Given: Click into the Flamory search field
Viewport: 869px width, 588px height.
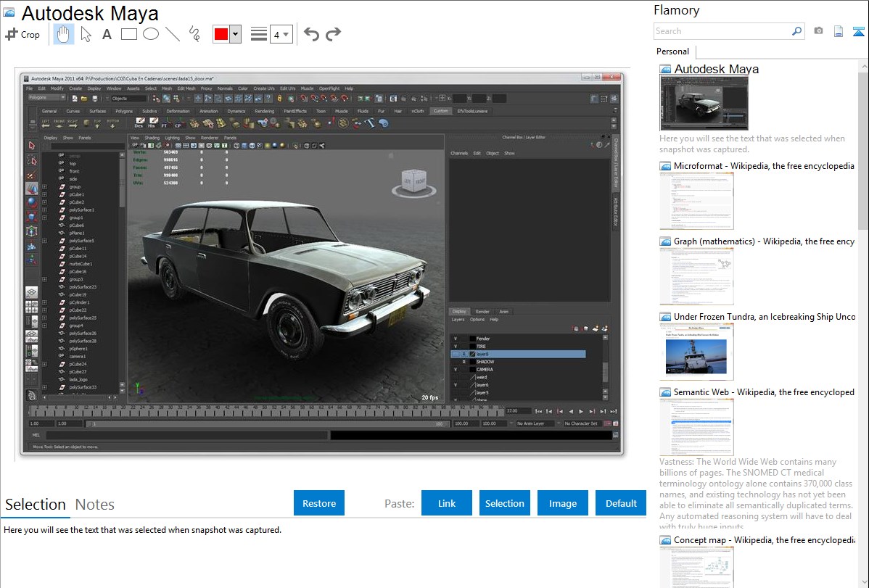Looking at the screenshot, I should 722,31.
